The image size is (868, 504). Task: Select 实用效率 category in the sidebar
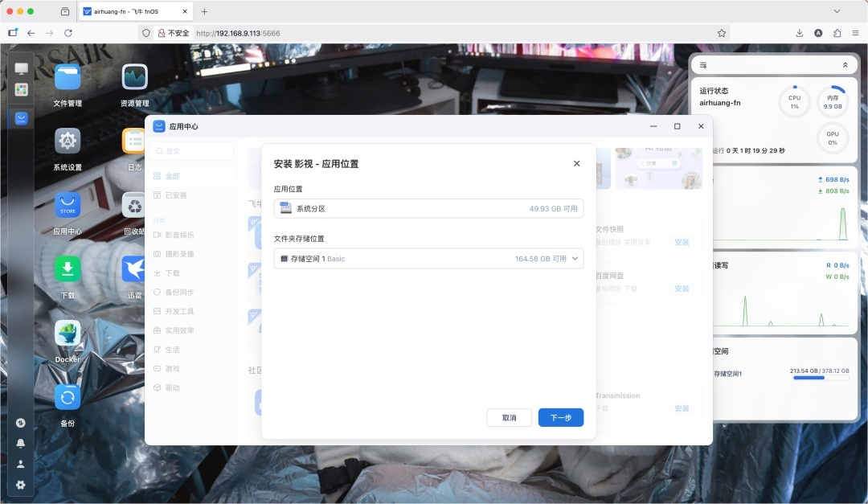coord(191,330)
